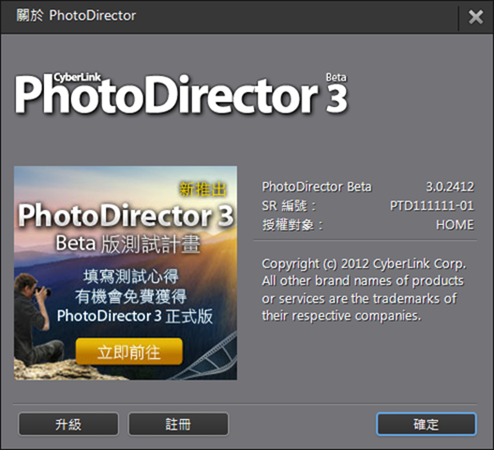Click the 註冊 register button
This screenshot has width=494, height=450.
point(178,424)
